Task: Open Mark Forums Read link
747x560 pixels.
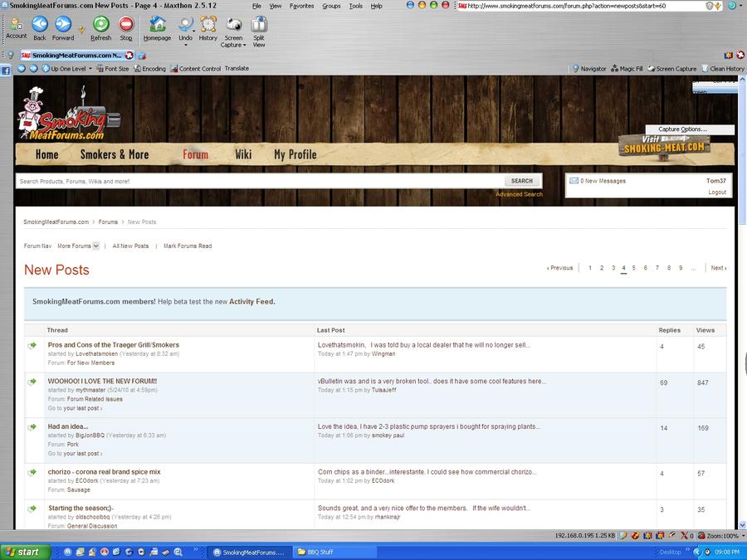Action: 188,246
